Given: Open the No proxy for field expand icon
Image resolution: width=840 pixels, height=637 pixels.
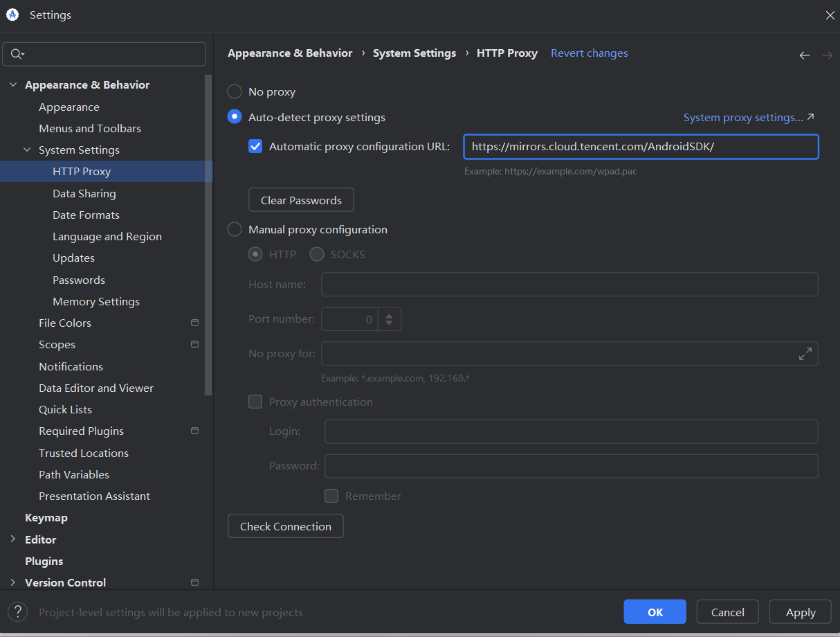Looking at the screenshot, I should pos(805,353).
